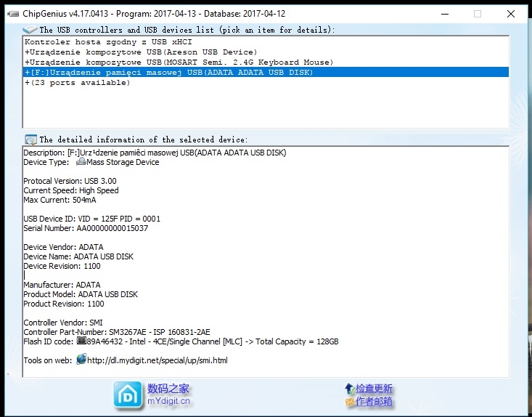Click the Device Name: ADATA USB DISK line
Image resolution: width=532 pixels, height=417 pixels.
click(x=78, y=256)
